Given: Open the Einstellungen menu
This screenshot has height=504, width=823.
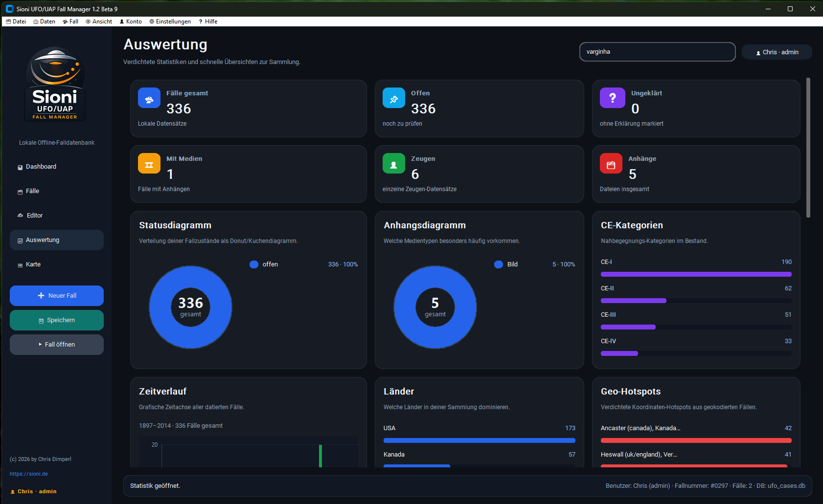Looking at the screenshot, I should tap(170, 21).
